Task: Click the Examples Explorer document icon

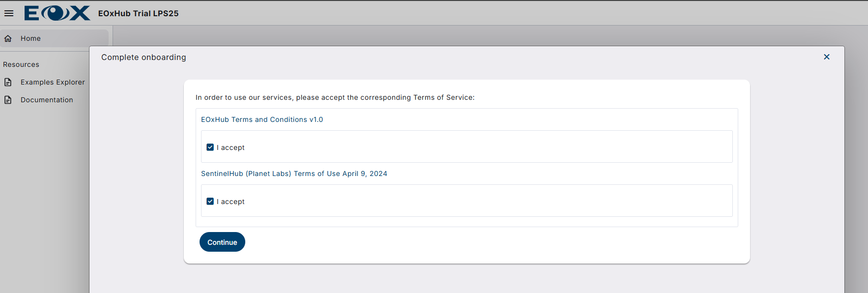Action: click(x=8, y=82)
